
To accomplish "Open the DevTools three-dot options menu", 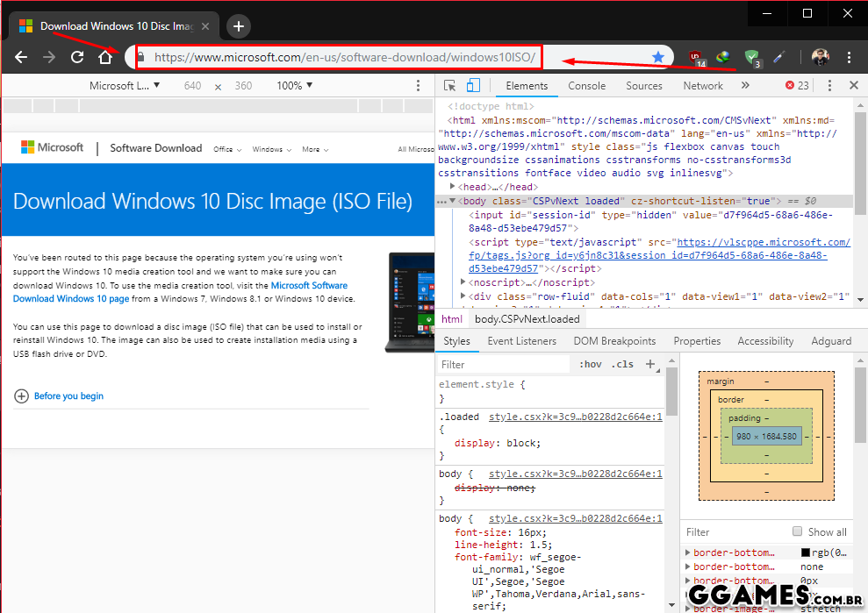I will [x=829, y=86].
